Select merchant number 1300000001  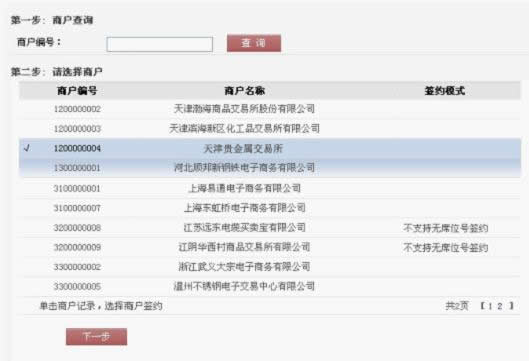pos(77,168)
